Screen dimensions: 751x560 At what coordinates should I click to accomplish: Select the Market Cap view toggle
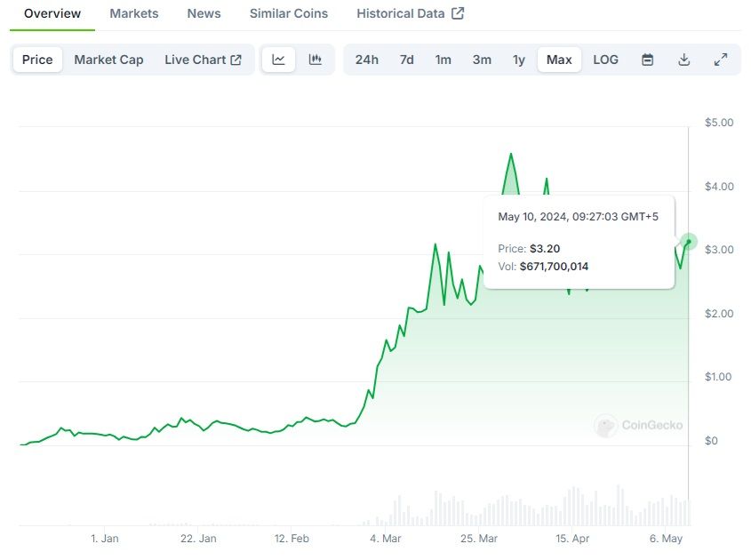pos(108,60)
